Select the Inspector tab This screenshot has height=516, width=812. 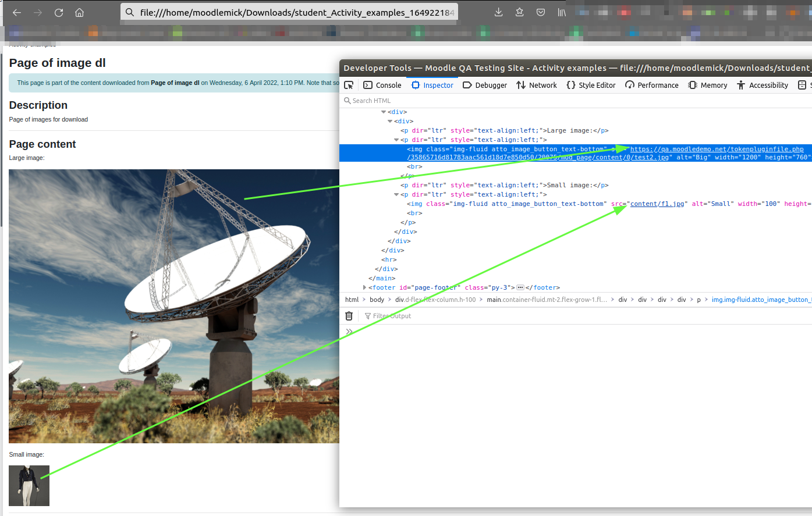pyautogui.click(x=432, y=85)
